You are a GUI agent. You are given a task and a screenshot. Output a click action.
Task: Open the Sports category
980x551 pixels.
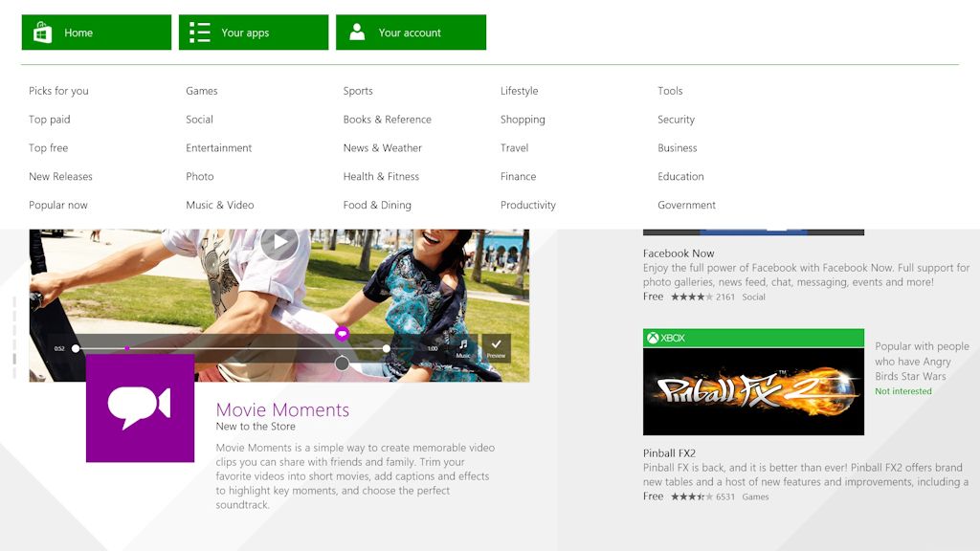(358, 91)
